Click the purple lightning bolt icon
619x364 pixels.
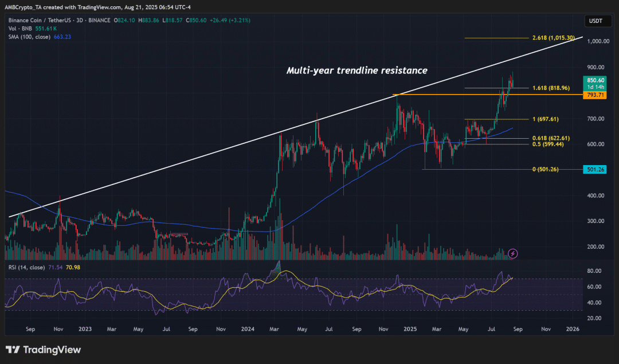(x=512, y=253)
